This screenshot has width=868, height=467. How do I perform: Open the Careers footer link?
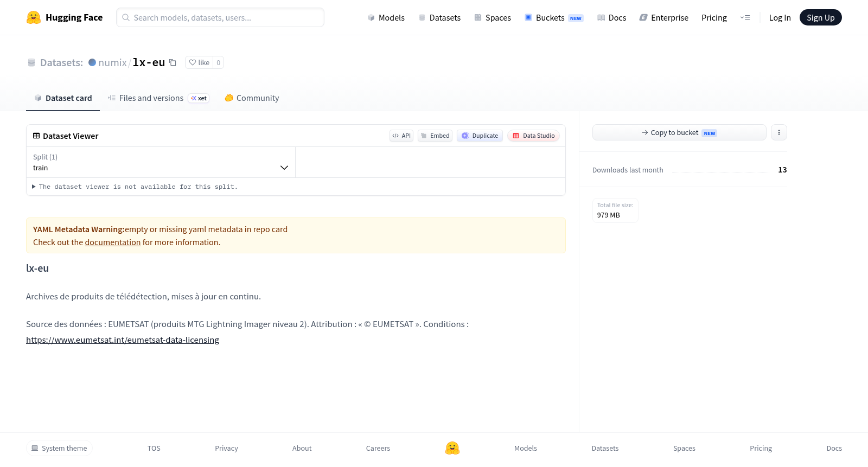click(378, 448)
